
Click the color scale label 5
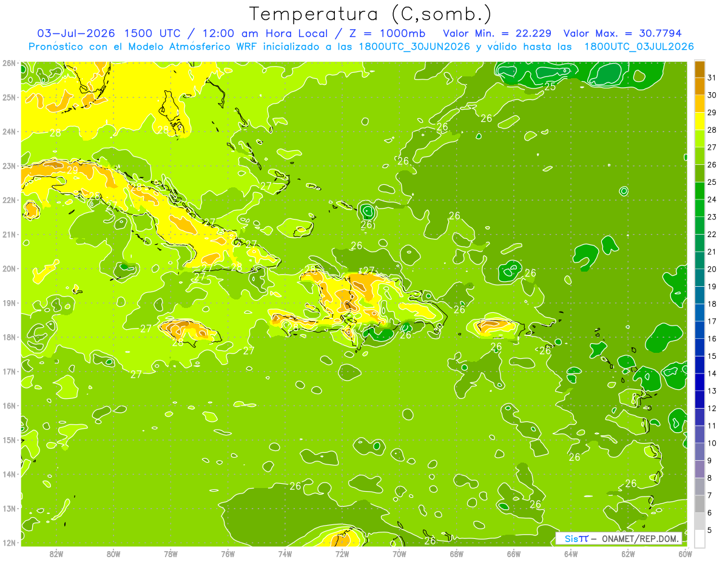point(710,530)
